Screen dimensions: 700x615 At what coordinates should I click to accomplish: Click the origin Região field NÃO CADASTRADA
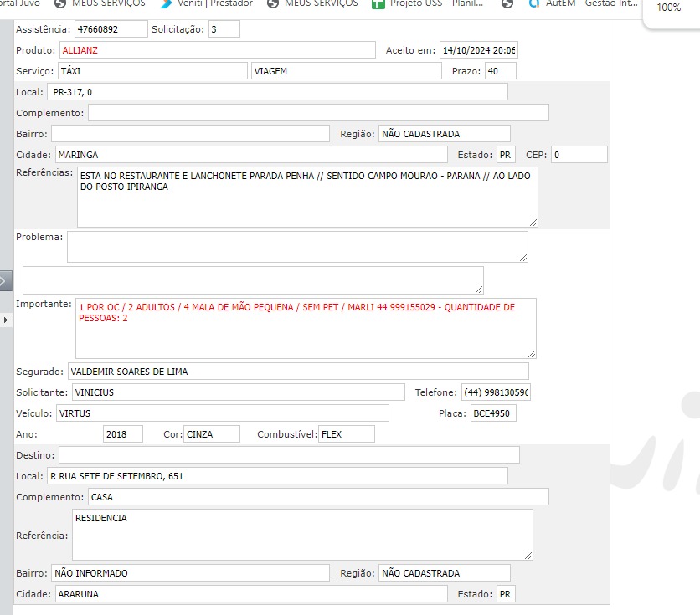pyautogui.click(x=444, y=134)
